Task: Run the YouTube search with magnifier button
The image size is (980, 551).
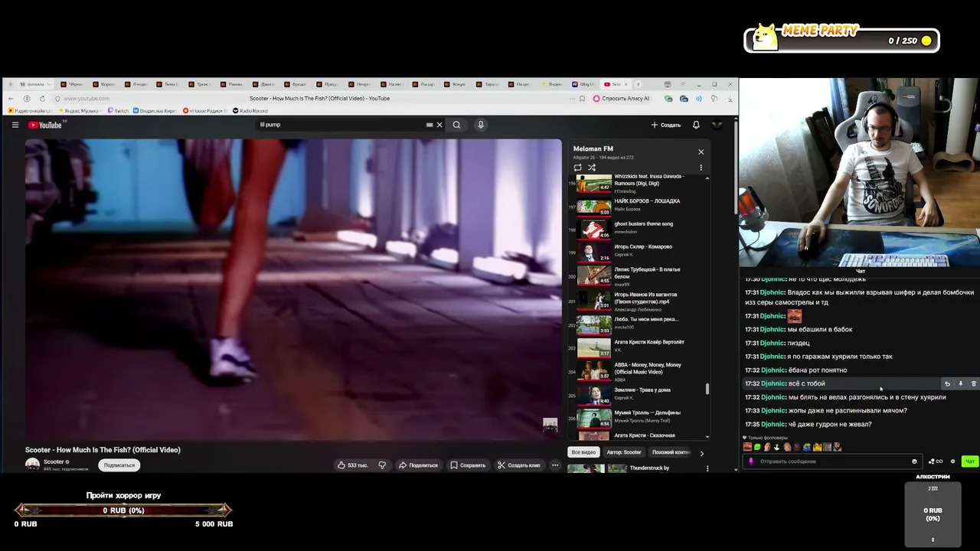Action: coord(456,125)
